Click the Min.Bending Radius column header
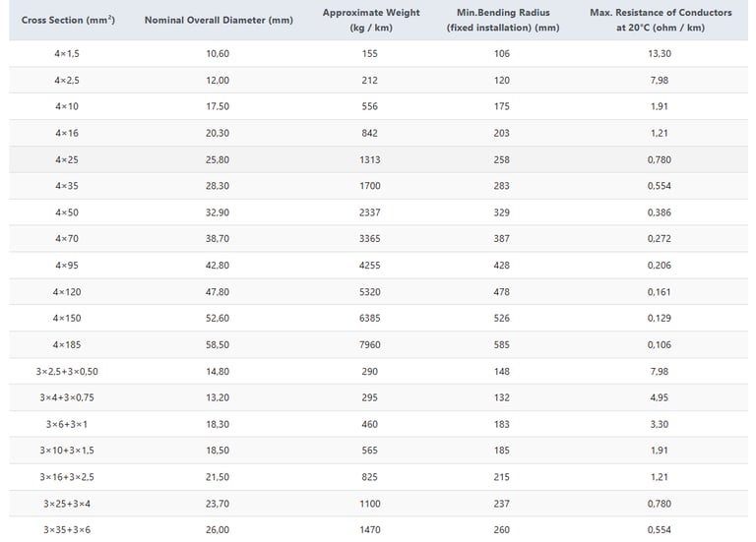This screenshot has height=542, width=756. coord(502,20)
